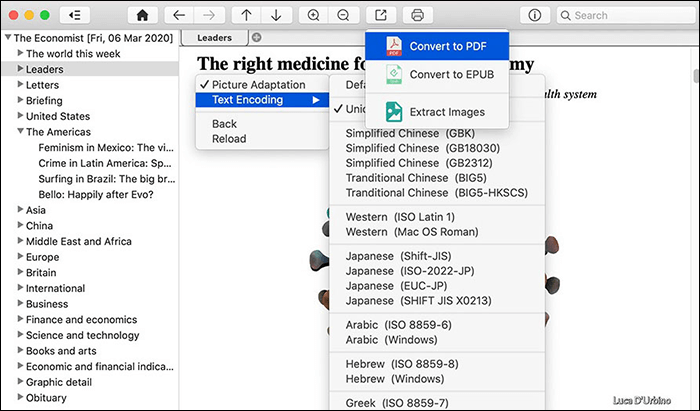The height and width of the screenshot is (411, 700).
Task: Click the Home toolbar icon
Action: [144, 15]
